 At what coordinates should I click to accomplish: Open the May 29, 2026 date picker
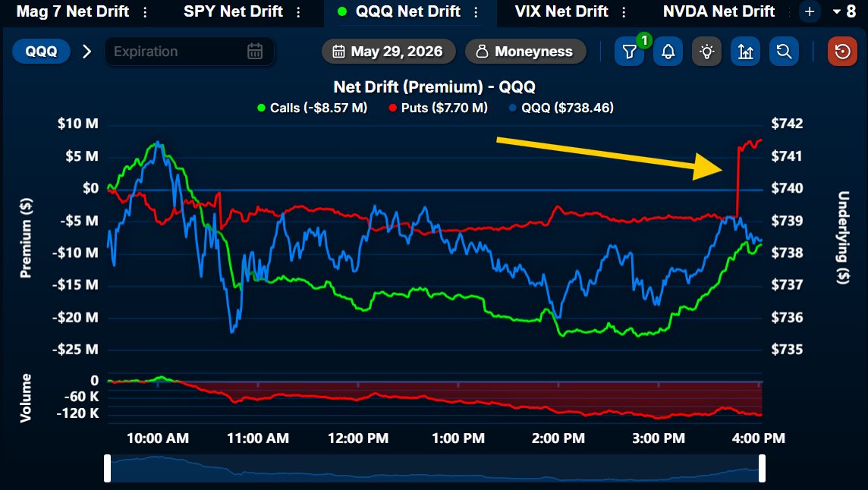point(388,52)
